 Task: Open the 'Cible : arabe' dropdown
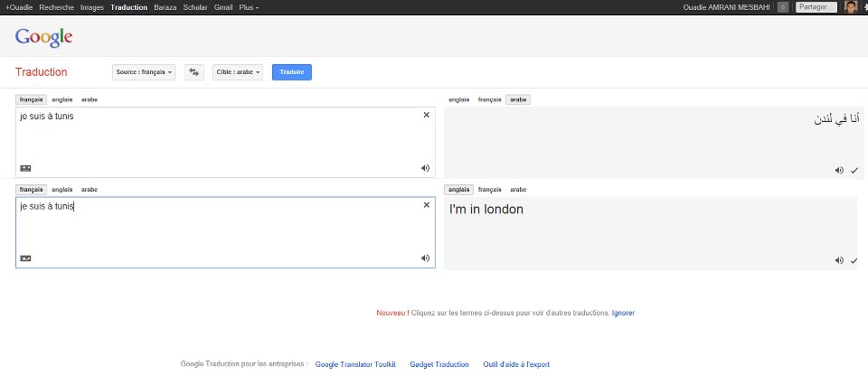coord(238,72)
